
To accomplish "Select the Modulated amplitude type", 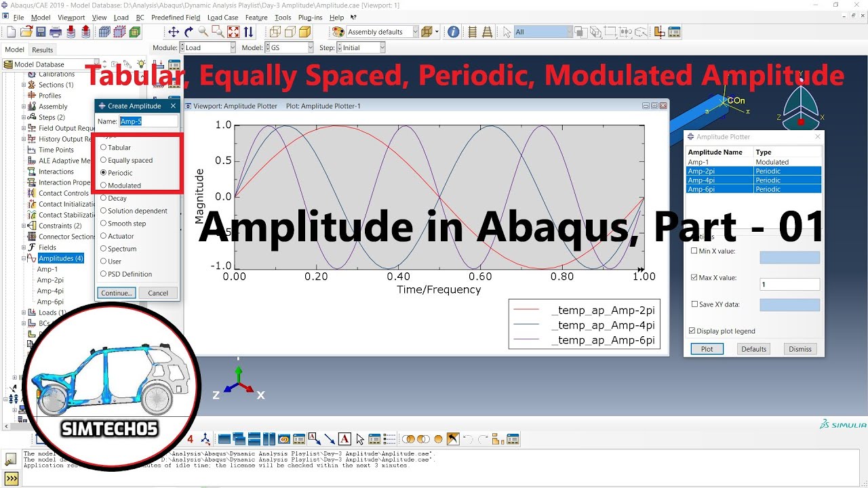I will pos(120,185).
